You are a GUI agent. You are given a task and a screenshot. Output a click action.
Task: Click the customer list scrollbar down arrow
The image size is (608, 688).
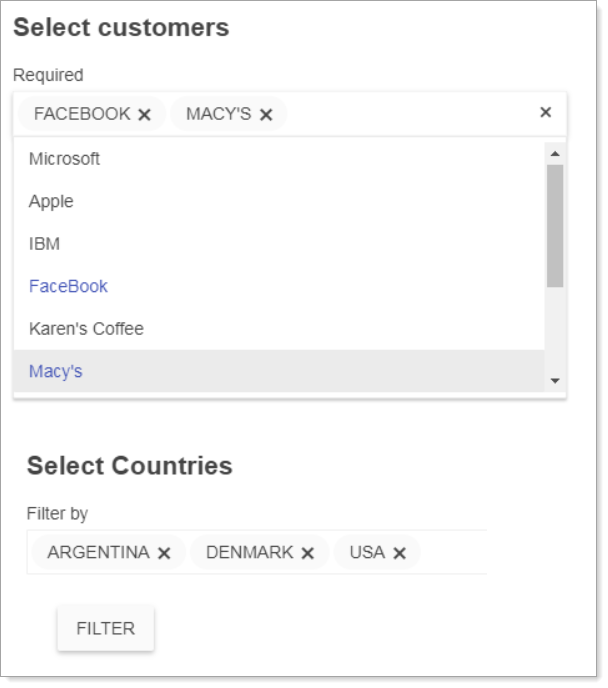(555, 380)
